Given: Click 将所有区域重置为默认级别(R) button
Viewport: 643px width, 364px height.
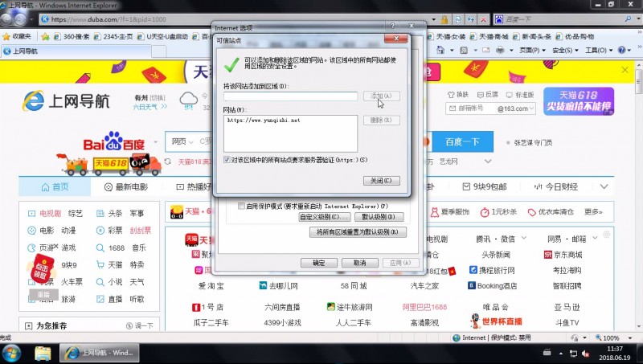Looking at the screenshot, I should coord(358,232).
